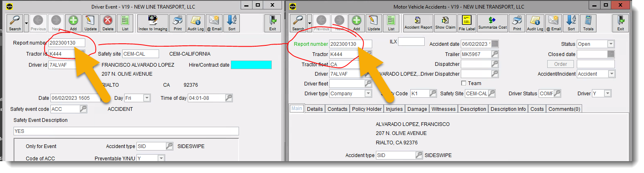Click the Safety site CEM-CAL field in Driver Event

141,54
